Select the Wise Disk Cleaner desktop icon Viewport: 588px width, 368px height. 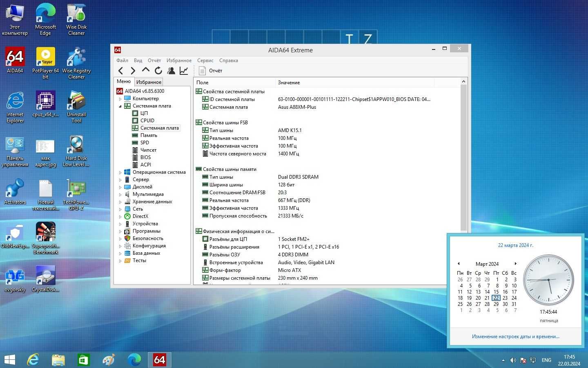click(x=76, y=20)
